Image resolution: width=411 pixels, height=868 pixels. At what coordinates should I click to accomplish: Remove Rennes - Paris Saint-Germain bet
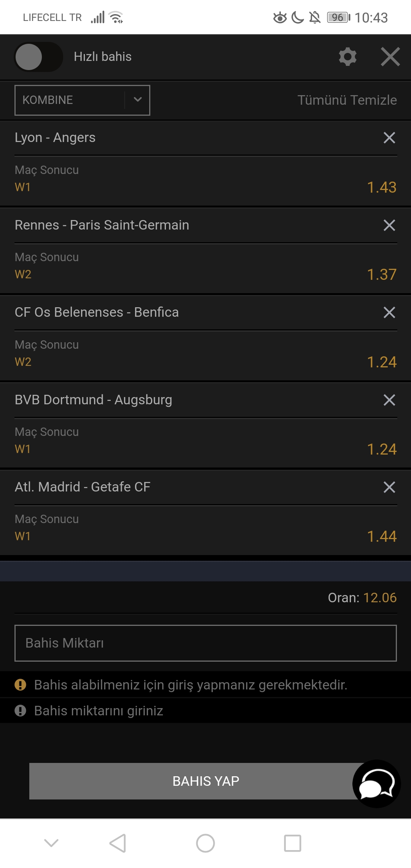pos(389,225)
